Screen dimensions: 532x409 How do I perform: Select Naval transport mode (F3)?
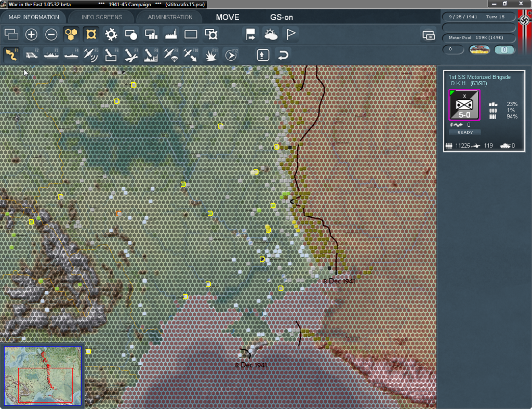coord(51,55)
